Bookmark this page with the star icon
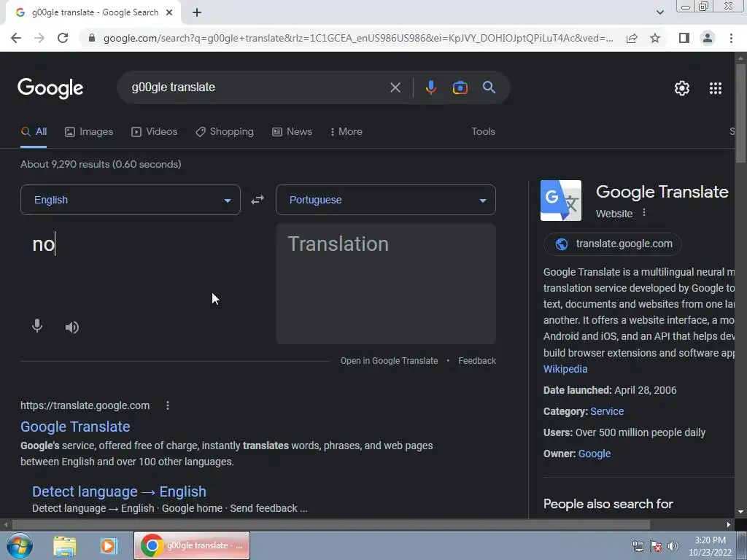This screenshot has height=560, width=747. (655, 38)
